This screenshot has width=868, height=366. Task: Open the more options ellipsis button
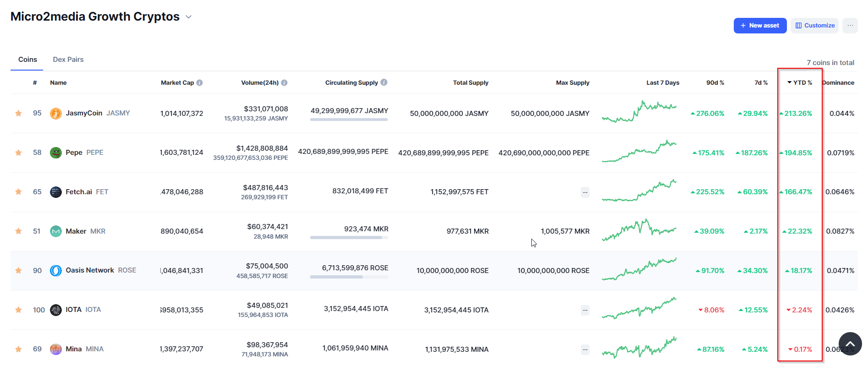tap(850, 26)
